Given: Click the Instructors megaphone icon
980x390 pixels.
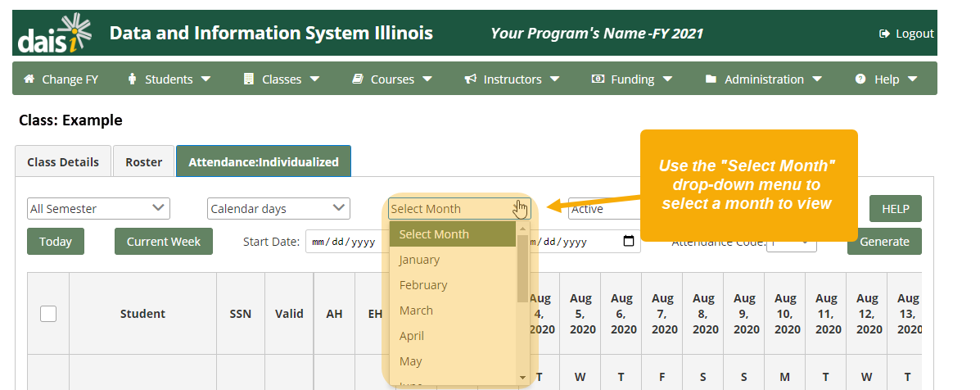Looking at the screenshot, I should point(471,79).
